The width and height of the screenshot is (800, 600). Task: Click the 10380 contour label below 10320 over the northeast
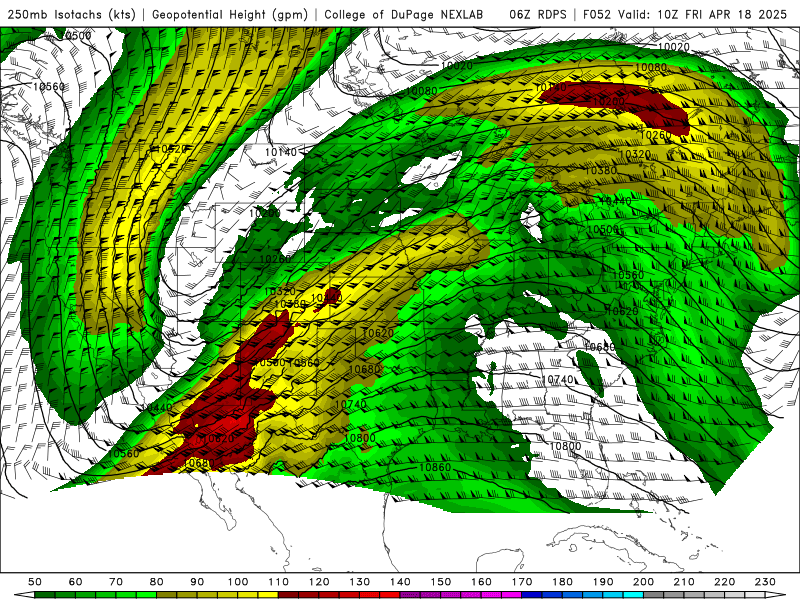pyautogui.click(x=601, y=170)
